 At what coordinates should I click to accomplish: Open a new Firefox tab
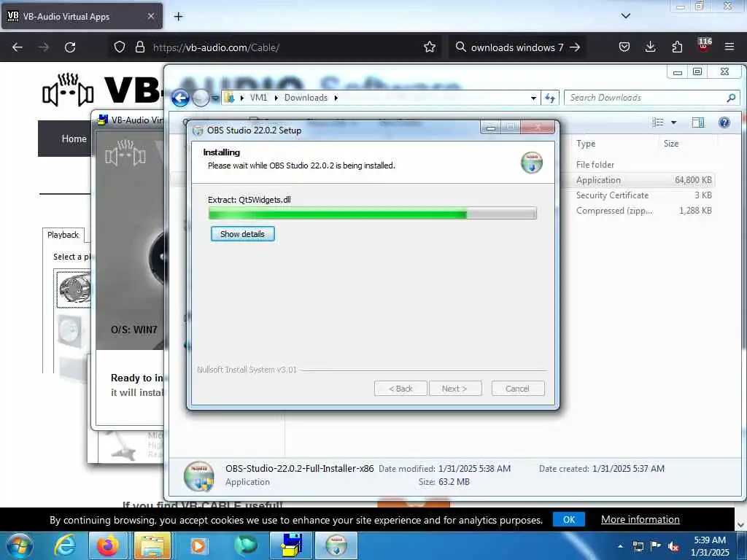pyautogui.click(x=178, y=17)
